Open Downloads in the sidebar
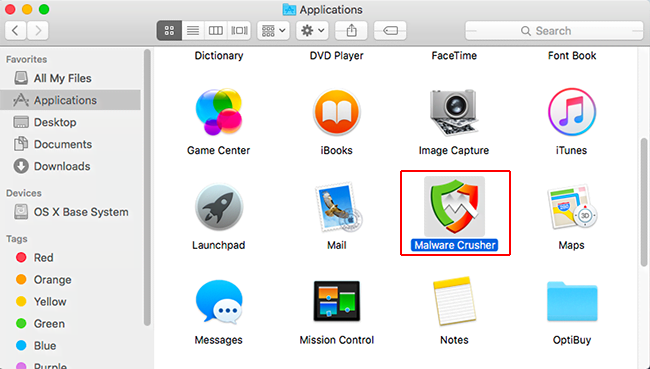 70,166
